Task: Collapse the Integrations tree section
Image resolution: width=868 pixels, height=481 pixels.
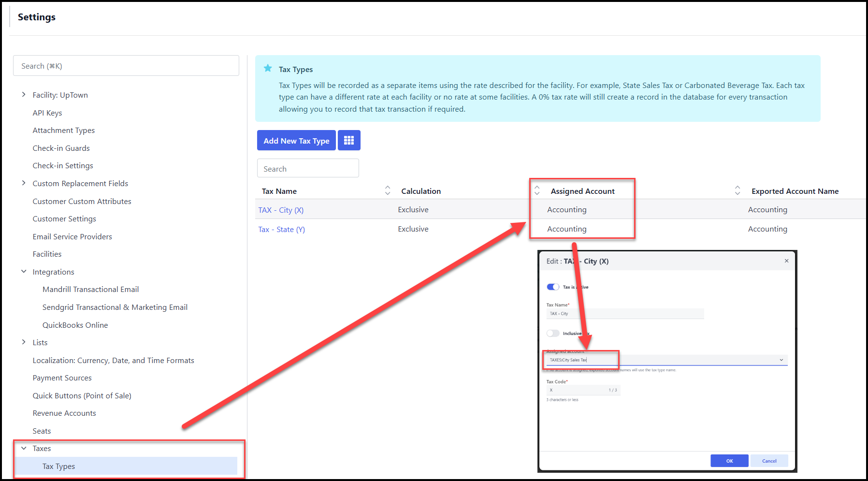Action: (x=24, y=272)
